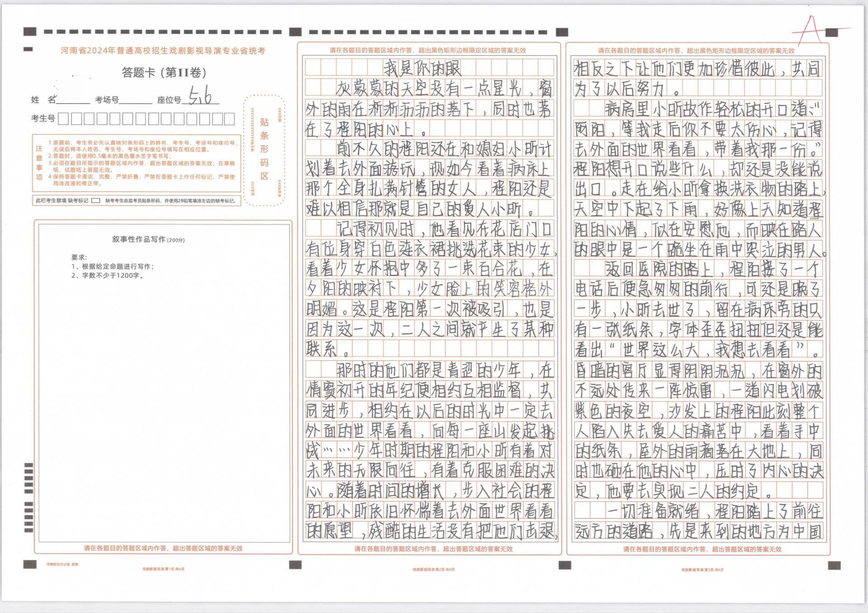
Task: Click notice item '2.答题时，须使用0.5毫米的黑色墨水签字笔书写'
Action: [x=110, y=156]
